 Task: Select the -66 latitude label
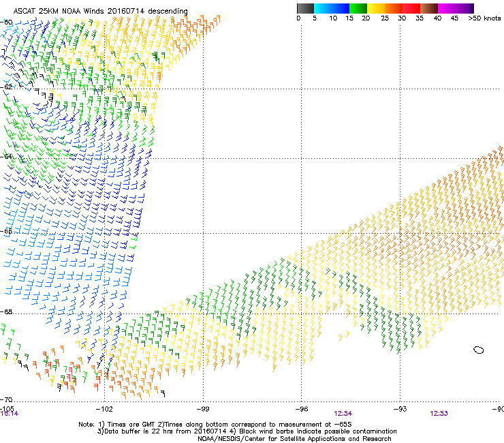click(x=6, y=231)
